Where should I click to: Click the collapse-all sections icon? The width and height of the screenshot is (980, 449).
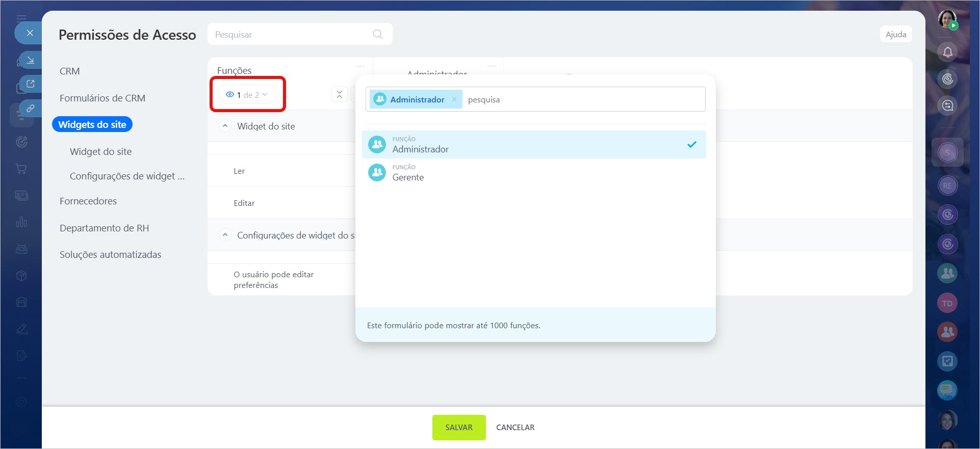point(339,95)
